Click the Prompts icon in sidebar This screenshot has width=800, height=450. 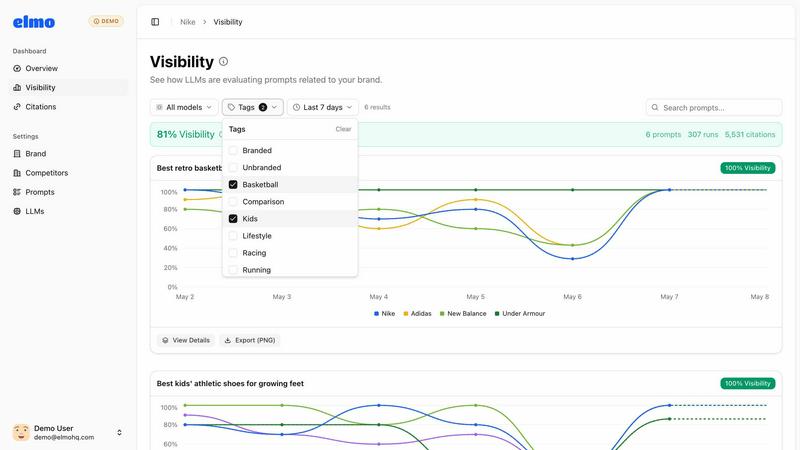pos(17,192)
